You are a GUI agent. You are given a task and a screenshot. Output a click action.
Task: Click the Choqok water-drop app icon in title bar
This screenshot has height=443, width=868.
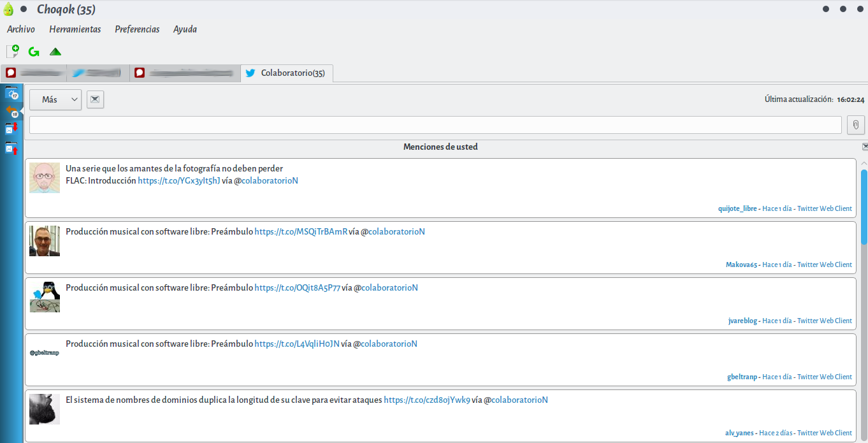point(9,9)
